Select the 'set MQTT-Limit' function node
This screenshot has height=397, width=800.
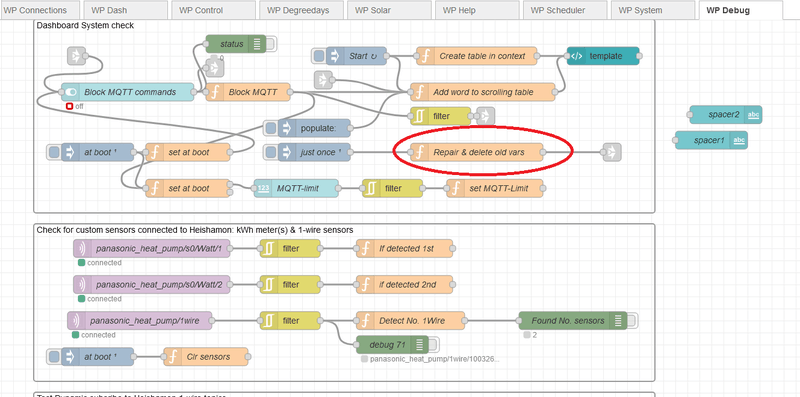tap(495, 188)
